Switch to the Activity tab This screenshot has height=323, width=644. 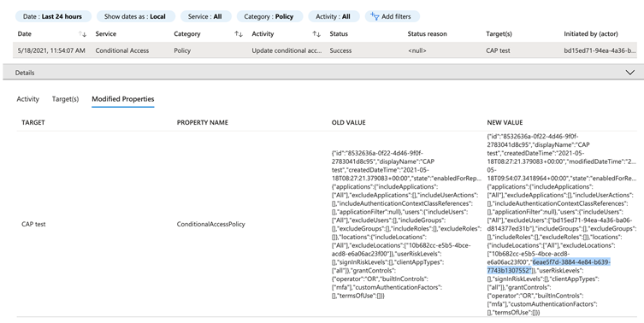pos(28,99)
